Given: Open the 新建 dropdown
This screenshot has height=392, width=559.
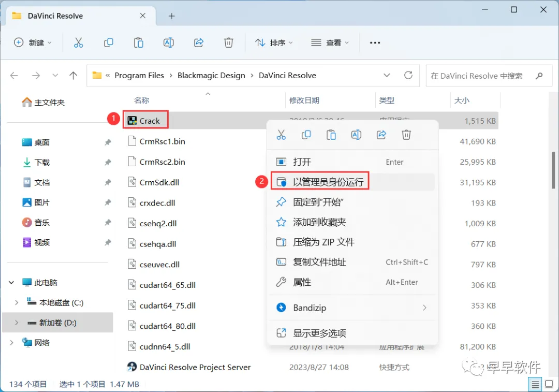Looking at the screenshot, I should pyautogui.click(x=33, y=43).
